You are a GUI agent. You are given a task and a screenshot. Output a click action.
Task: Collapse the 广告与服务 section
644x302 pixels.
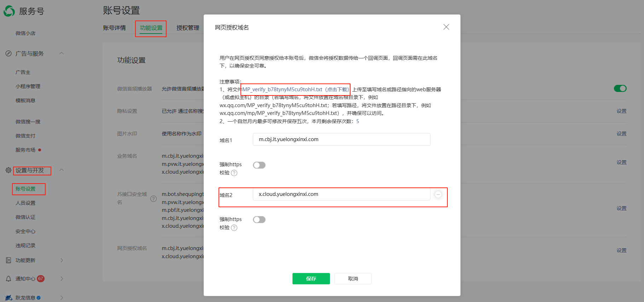(62, 53)
